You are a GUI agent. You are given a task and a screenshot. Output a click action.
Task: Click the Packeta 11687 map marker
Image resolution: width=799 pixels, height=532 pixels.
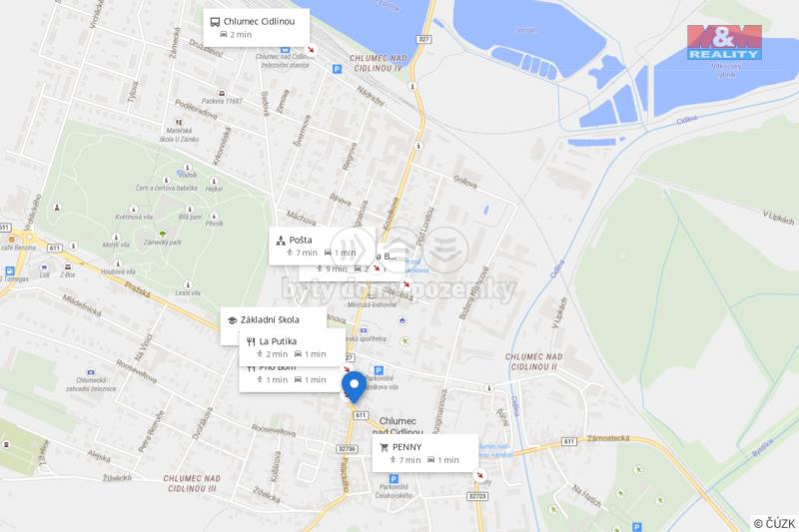tap(222, 94)
